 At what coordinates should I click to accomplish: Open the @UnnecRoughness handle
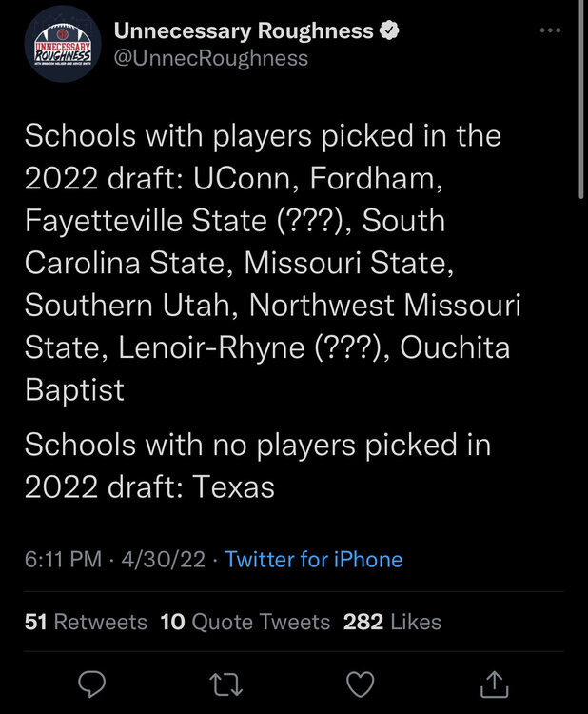coord(210,58)
